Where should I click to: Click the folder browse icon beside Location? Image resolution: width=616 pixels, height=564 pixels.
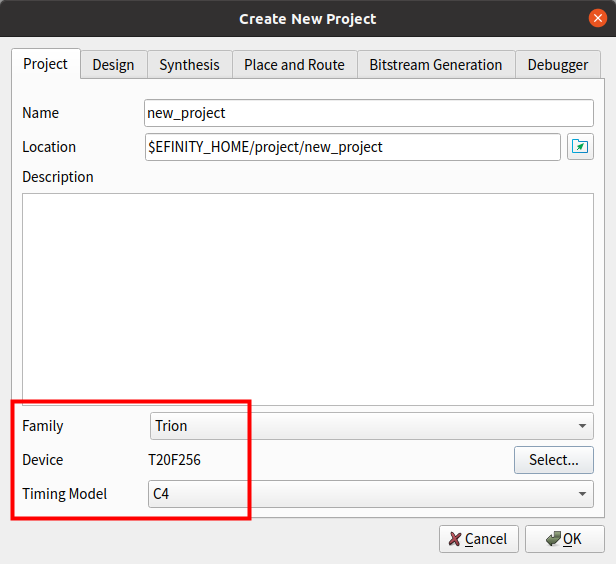tap(580, 147)
